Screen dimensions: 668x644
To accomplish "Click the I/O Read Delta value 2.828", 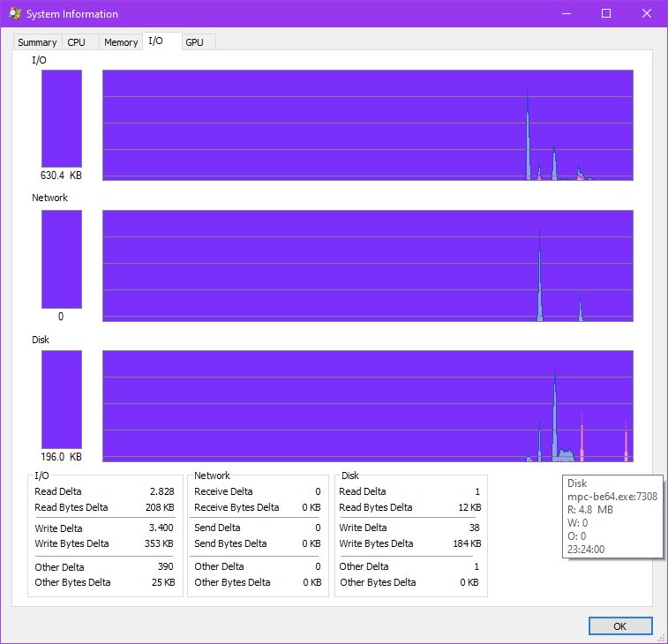I will pos(161,491).
